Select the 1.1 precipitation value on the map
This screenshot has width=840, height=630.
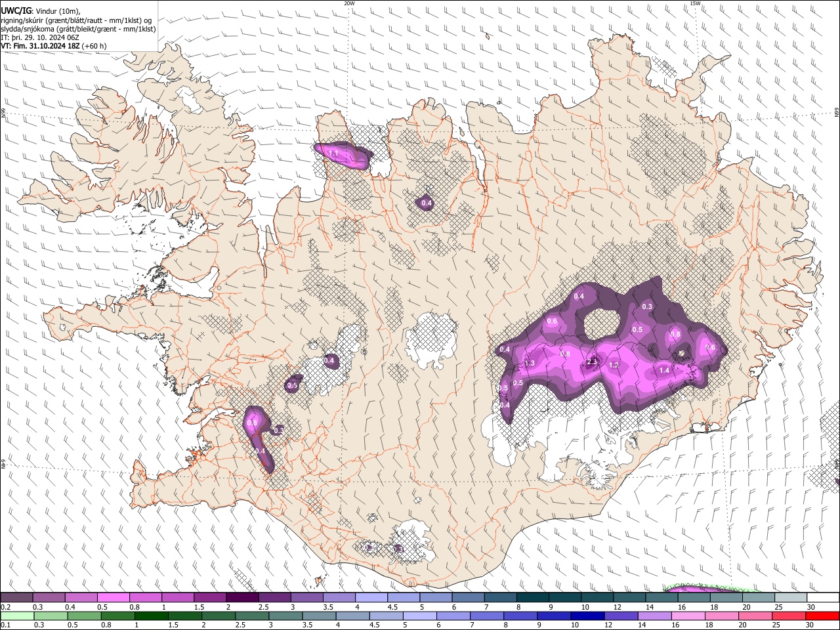(333, 154)
